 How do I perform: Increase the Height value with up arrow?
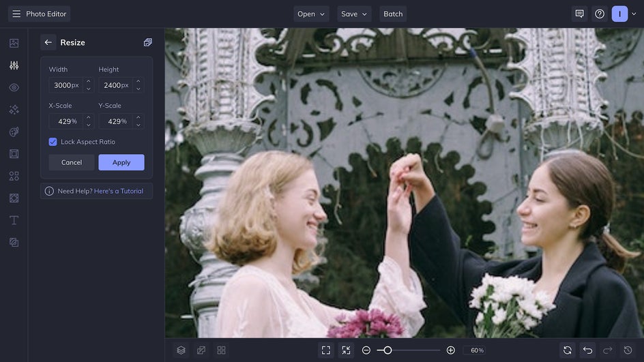click(138, 81)
